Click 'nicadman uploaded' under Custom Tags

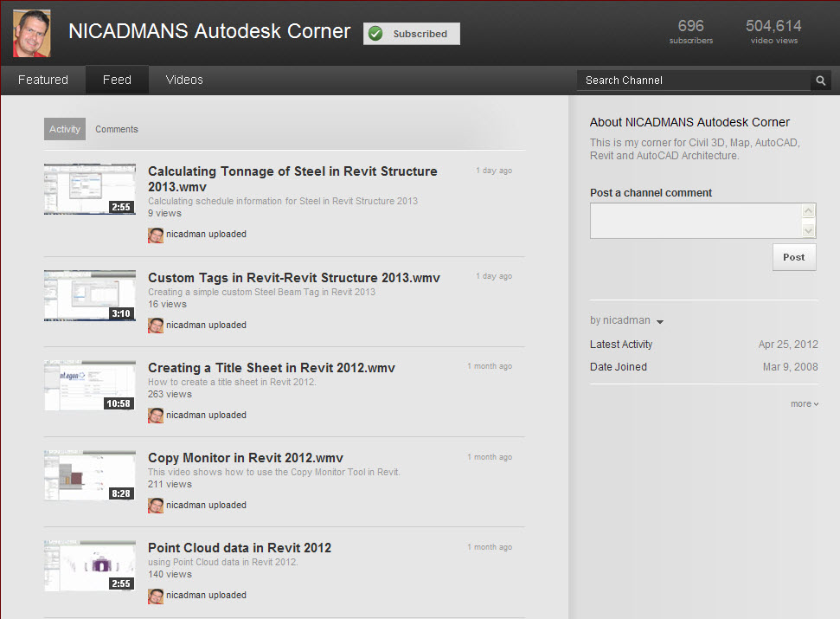(x=206, y=326)
